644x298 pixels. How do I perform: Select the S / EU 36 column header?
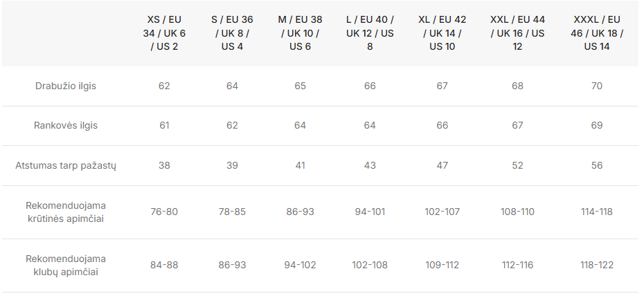pyautogui.click(x=232, y=33)
